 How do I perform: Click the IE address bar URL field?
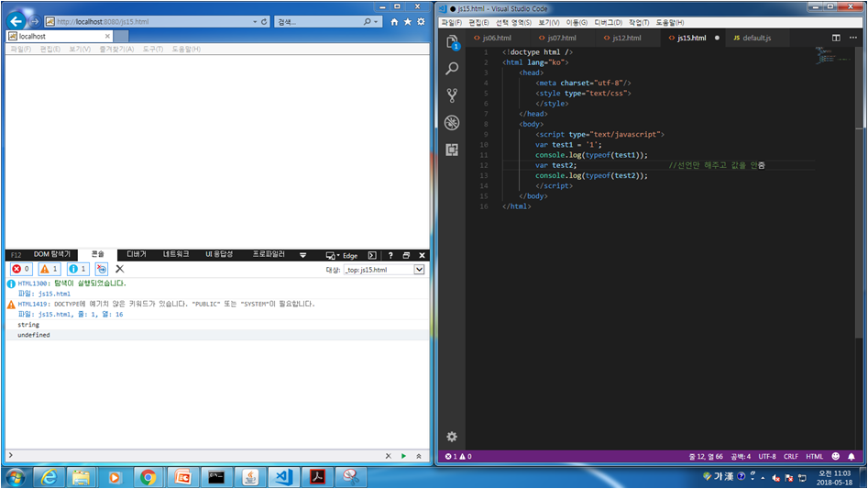149,22
